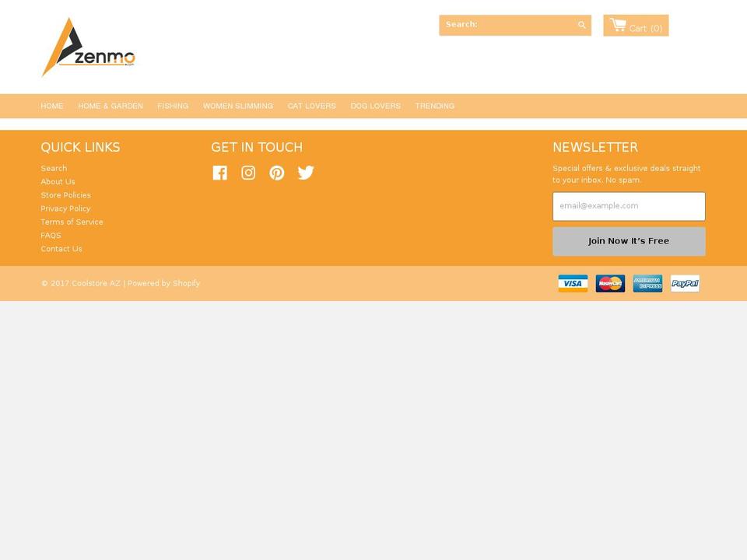Open the About Us link
This screenshot has height=560, width=747.
tap(58, 181)
